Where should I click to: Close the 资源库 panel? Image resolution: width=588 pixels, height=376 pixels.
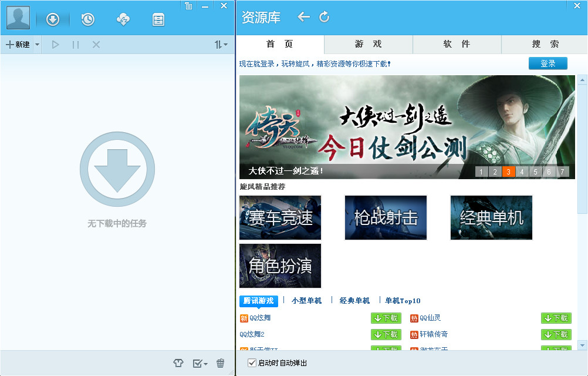pyautogui.click(x=577, y=6)
